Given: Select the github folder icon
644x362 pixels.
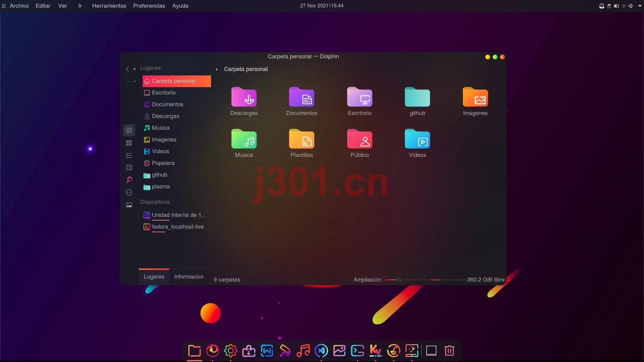Looking at the screenshot, I should pyautogui.click(x=417, y=97).
